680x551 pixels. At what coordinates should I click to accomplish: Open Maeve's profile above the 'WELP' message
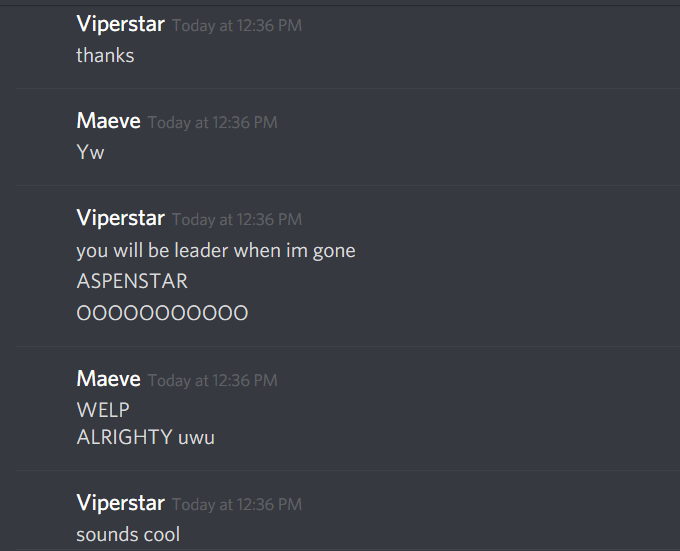108,379
